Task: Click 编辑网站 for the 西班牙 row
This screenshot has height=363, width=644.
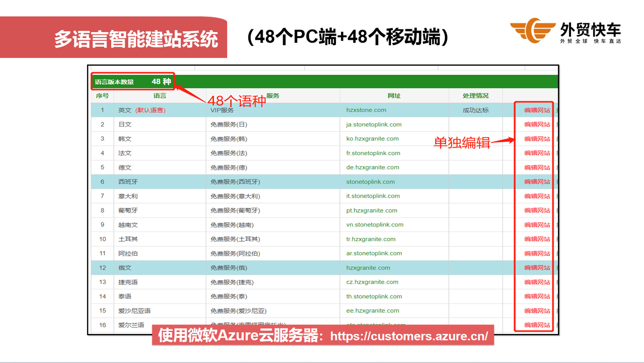Action: point(537,182)
